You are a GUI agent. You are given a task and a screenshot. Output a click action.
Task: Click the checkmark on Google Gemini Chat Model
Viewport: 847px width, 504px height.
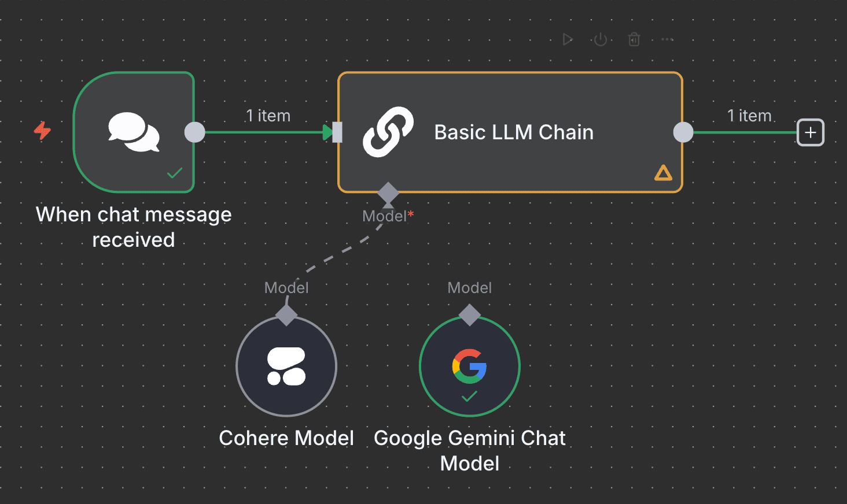[x=469, y=398]
